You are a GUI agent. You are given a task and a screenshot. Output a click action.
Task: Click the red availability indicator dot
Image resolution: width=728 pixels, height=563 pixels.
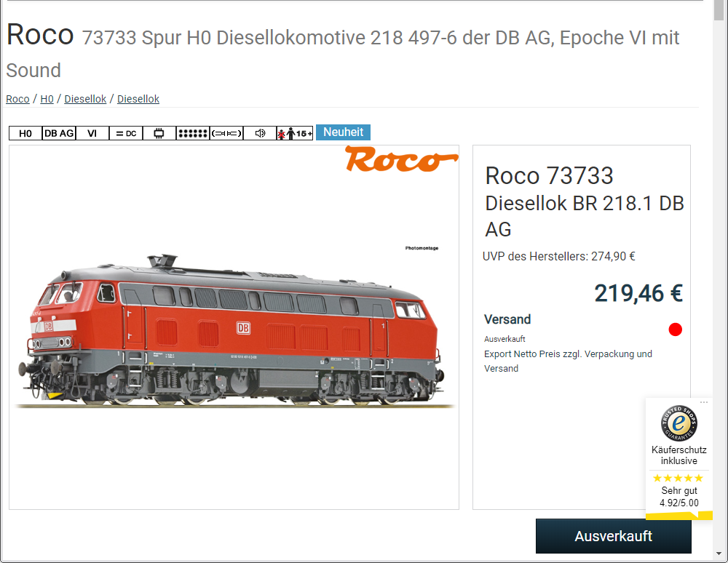point(675,330)
